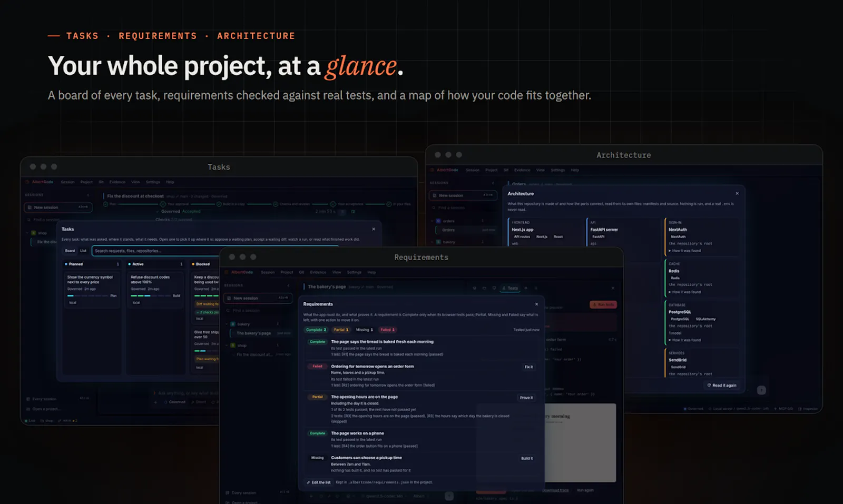Switch Tasks view to Board
843x504 pixels.
tap(70, 251)
